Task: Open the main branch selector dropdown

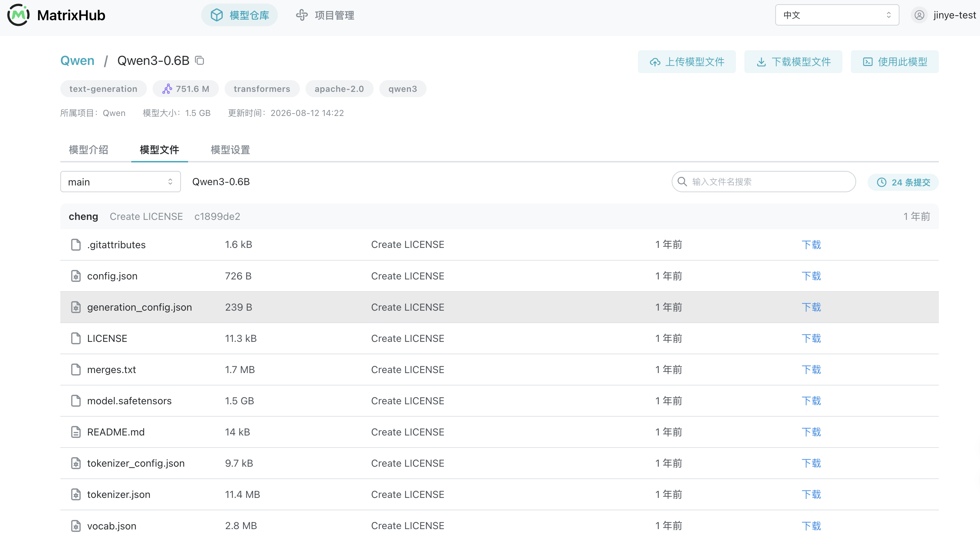Action: [x=120, y=182]
